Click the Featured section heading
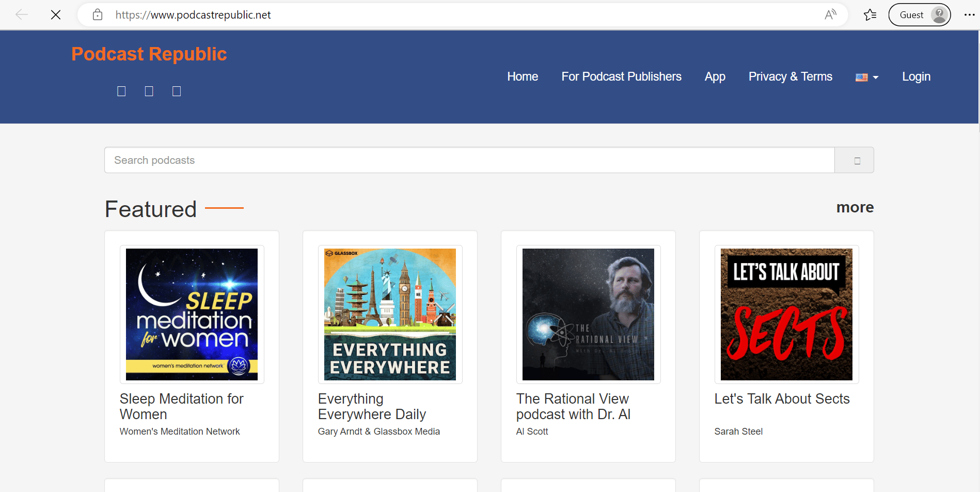 tap(151, 209)
